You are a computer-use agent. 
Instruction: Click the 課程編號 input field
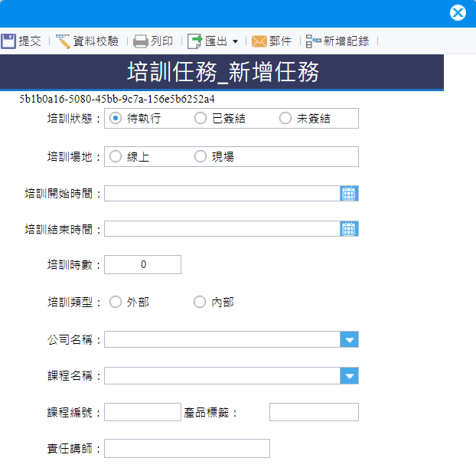pos(142,412)
